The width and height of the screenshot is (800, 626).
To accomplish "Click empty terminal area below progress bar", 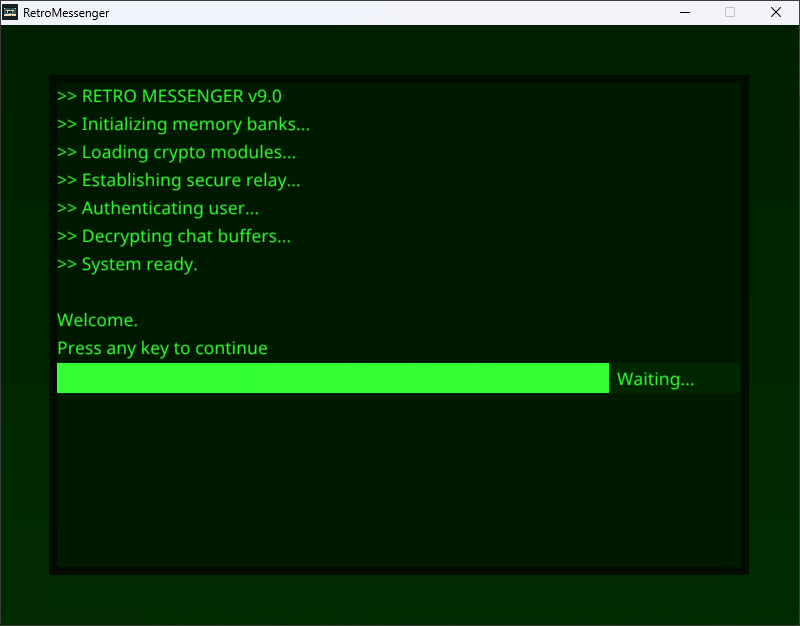I will (x=400, y=480).
